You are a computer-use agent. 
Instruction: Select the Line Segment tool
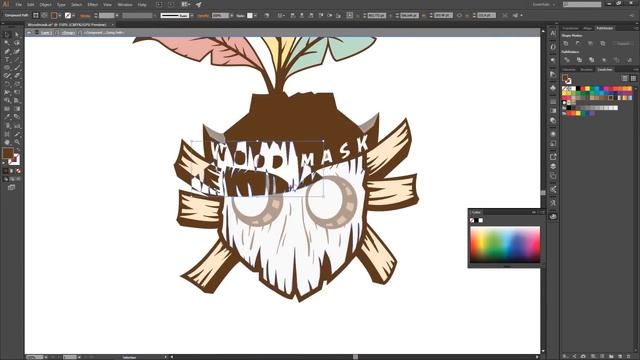tap(17, 60)
